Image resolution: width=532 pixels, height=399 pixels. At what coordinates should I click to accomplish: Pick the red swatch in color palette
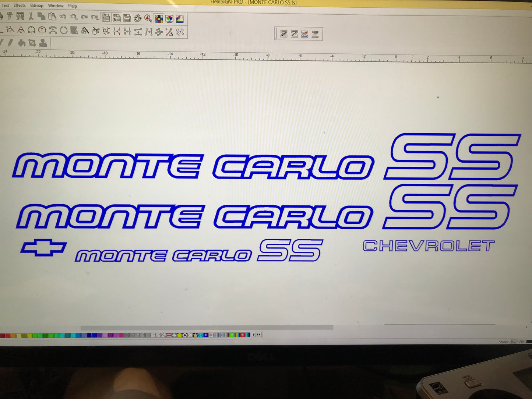(3, 335)
